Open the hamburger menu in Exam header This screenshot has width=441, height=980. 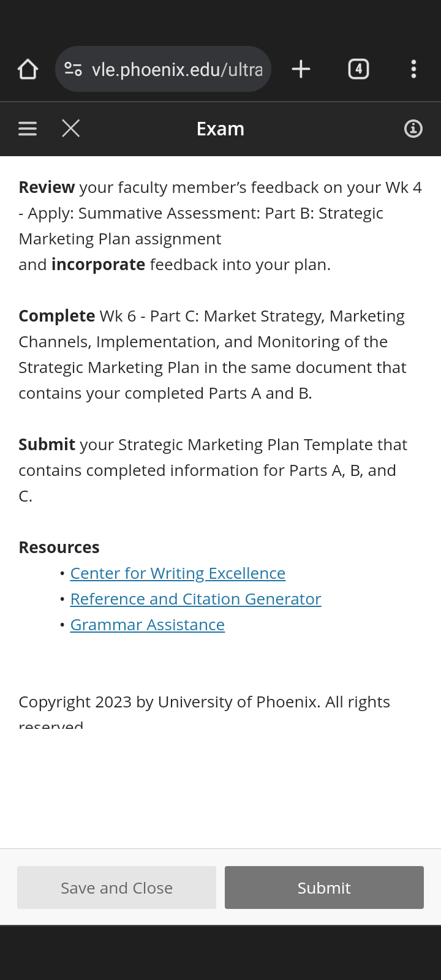click(28, 129)
